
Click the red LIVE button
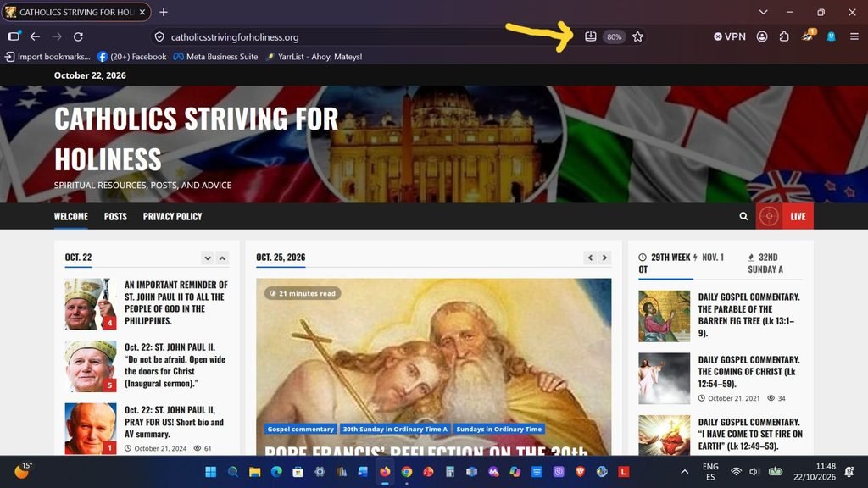pyautogui.click(x=784, y=216)
